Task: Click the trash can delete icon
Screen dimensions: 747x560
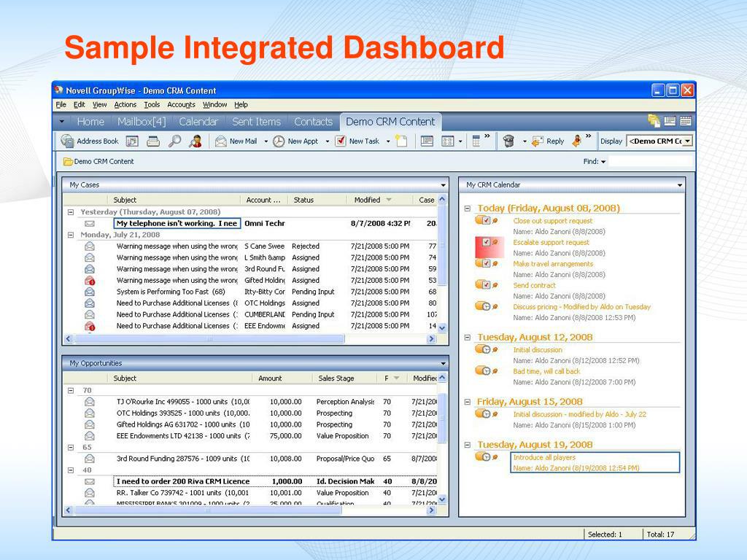Action: point(508,141)
